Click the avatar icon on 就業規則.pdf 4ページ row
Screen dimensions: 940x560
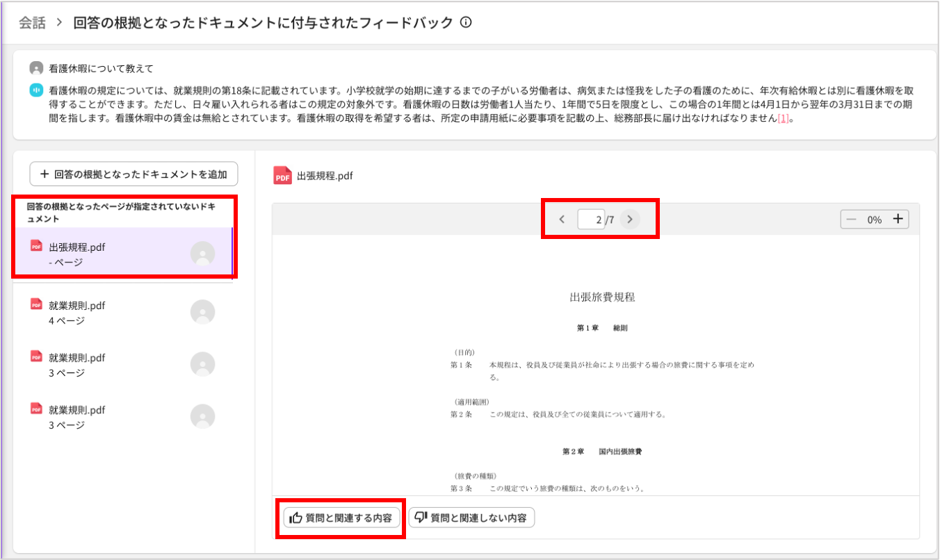tap(202, 312)
